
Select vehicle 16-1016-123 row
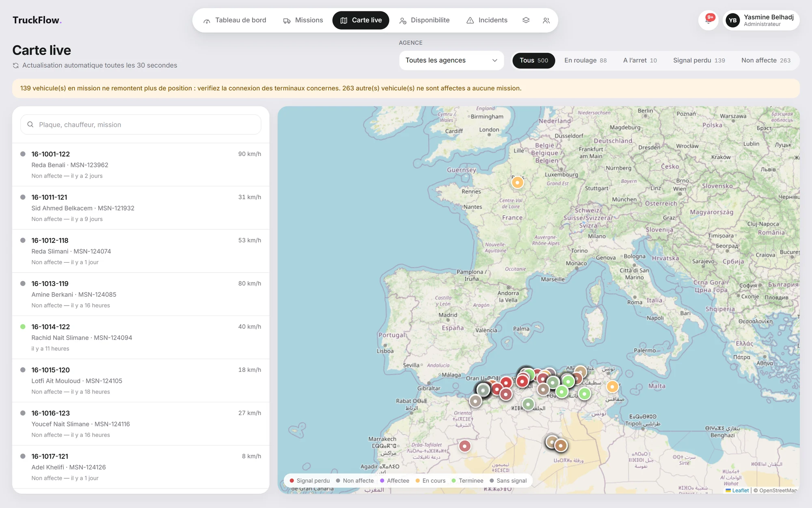(x=141, y=424)
